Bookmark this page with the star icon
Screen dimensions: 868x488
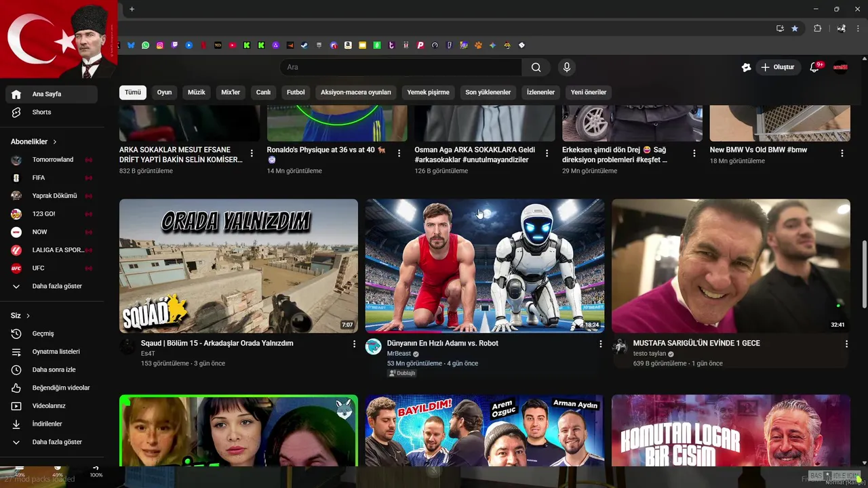[x=795, y=28]
